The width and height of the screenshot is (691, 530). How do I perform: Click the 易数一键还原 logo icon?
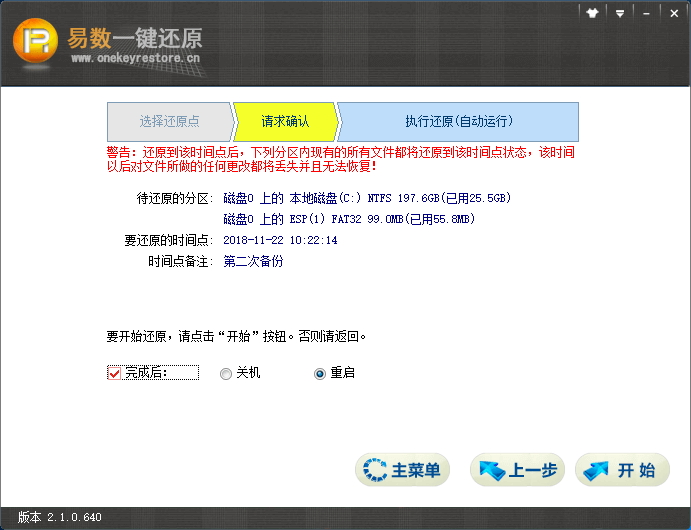[35, 44]
